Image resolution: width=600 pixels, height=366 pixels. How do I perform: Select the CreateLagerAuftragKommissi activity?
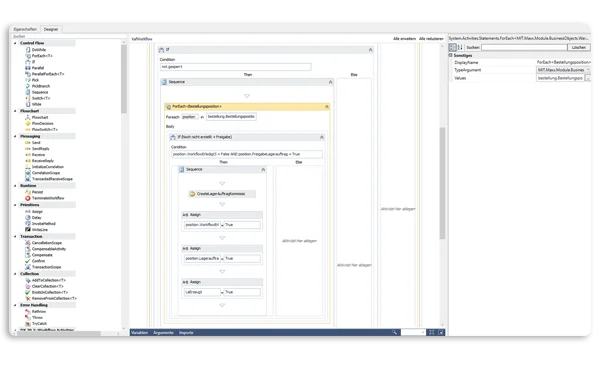(222, 194)
